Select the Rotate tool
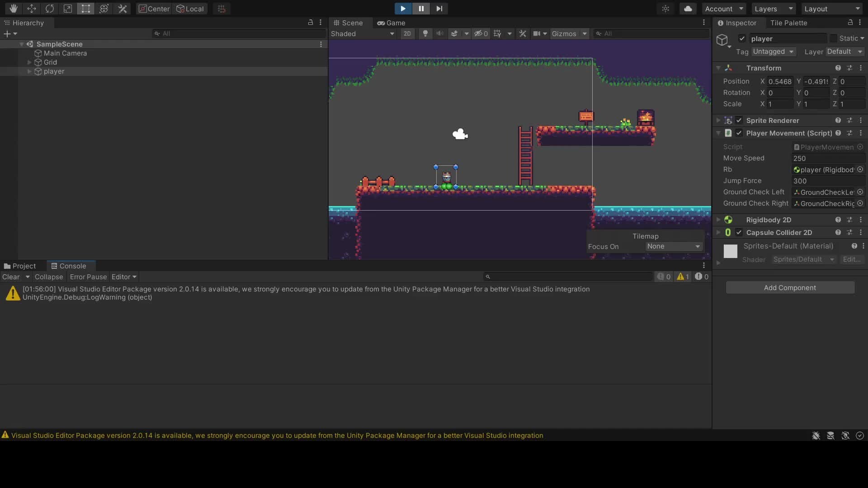Screen dimensions: 868x488 coord(50,8)
